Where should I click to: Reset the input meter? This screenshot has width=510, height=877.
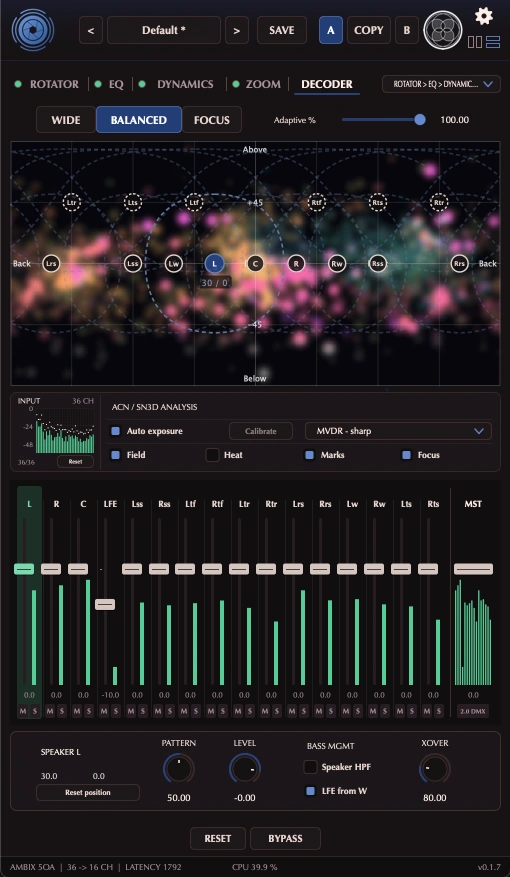click(x=75, y=462)
